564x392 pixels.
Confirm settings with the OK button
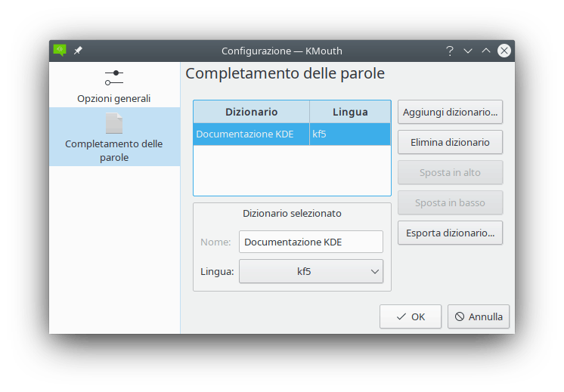(411, 316)
